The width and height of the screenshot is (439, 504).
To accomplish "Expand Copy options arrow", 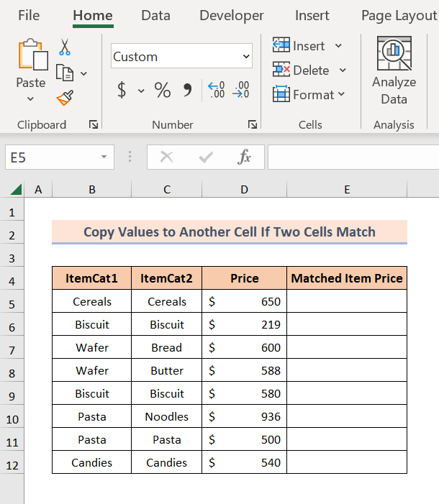I will click(x=83, y=73).
